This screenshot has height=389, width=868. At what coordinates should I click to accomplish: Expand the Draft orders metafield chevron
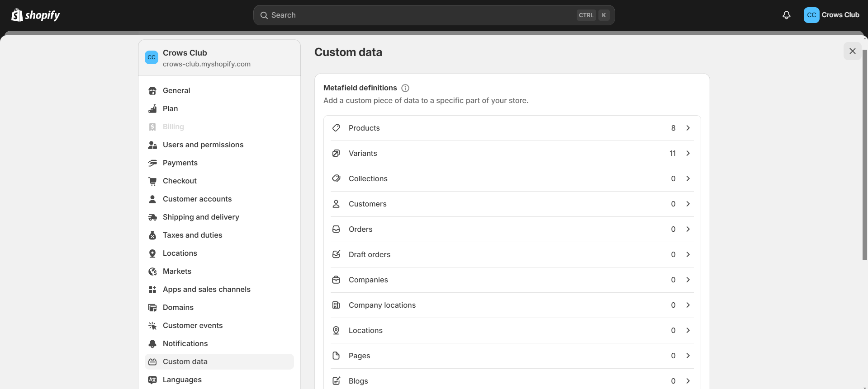pos(688,254)
